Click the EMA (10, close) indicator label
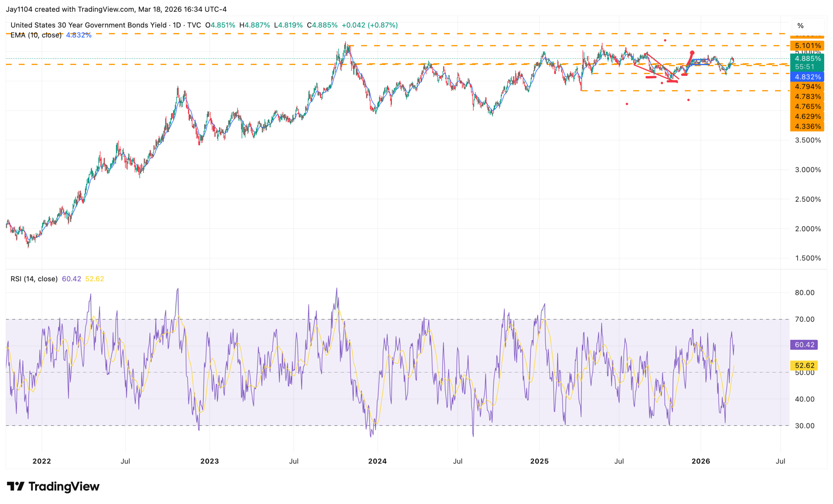This screenshot has height=504, width=833. click(36, 35)
